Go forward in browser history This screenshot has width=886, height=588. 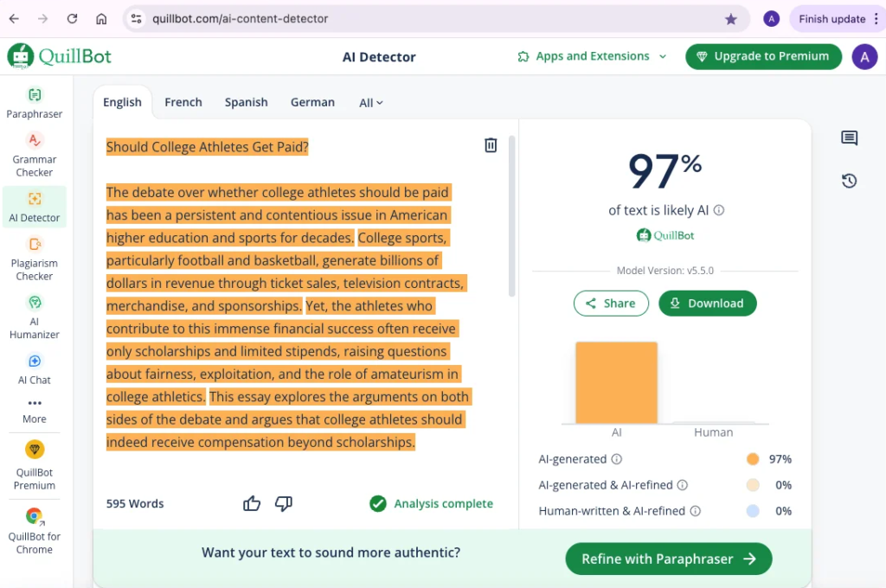pos(43,19)
